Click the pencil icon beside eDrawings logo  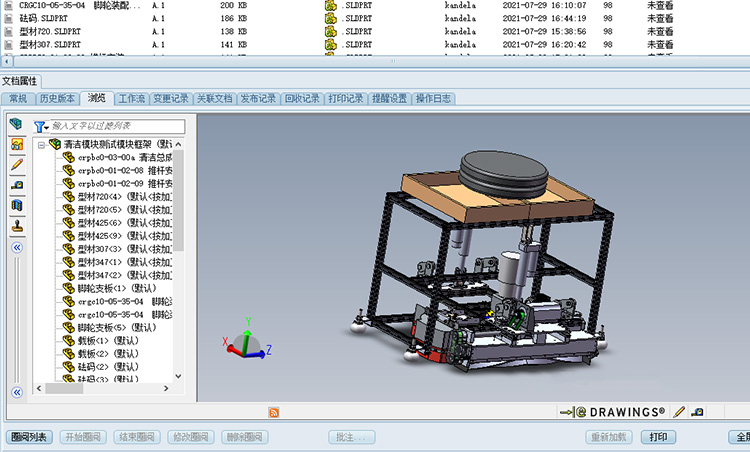tap(678, 412)
